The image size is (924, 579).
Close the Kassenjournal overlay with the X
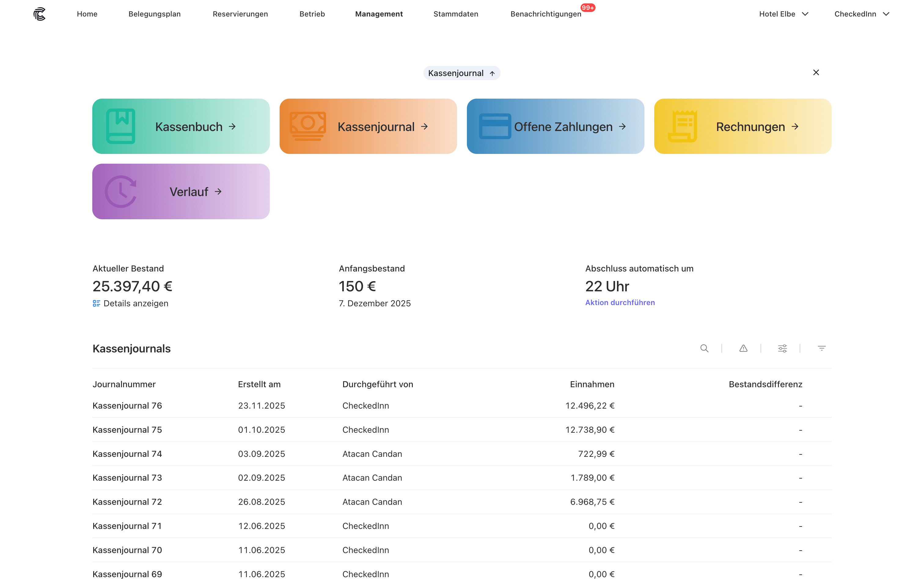(x=816, y=72)
